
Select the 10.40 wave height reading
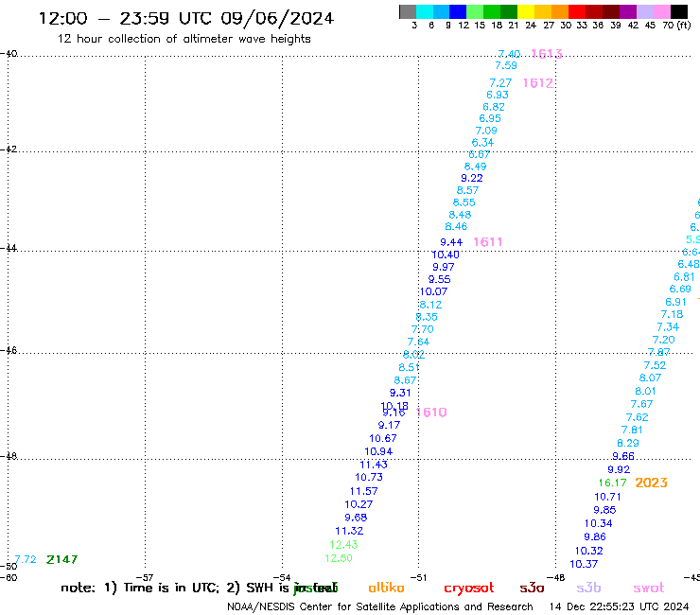[x=446, y=255]
